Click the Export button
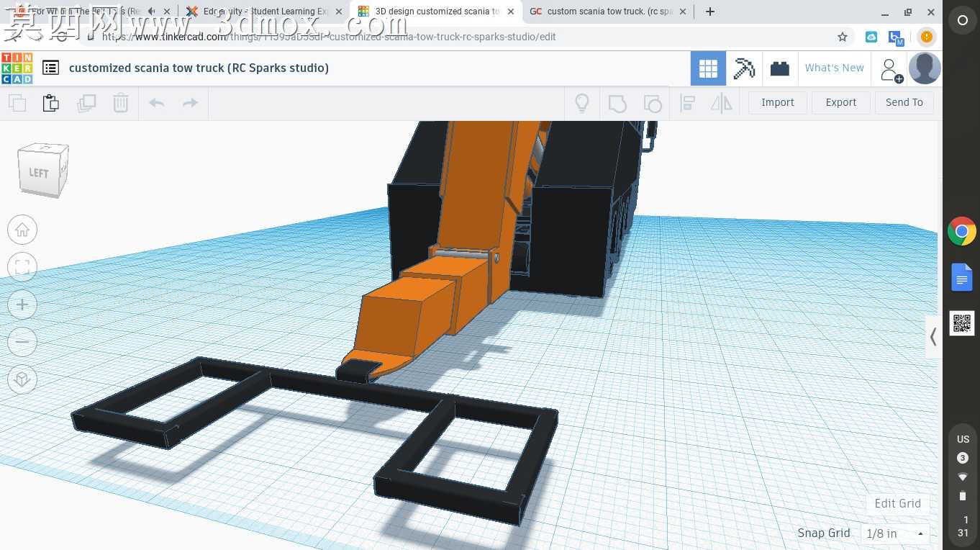Screen dimensions: 980x550 (x=841, y=102)
